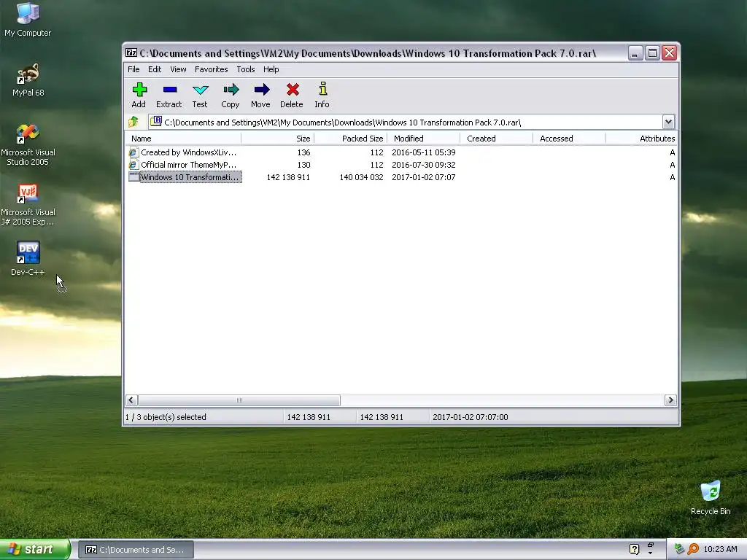The width and height of the screenshot is (747, 560).
Task: Maximize the 7-Zip window
Action: click(652, 52)
